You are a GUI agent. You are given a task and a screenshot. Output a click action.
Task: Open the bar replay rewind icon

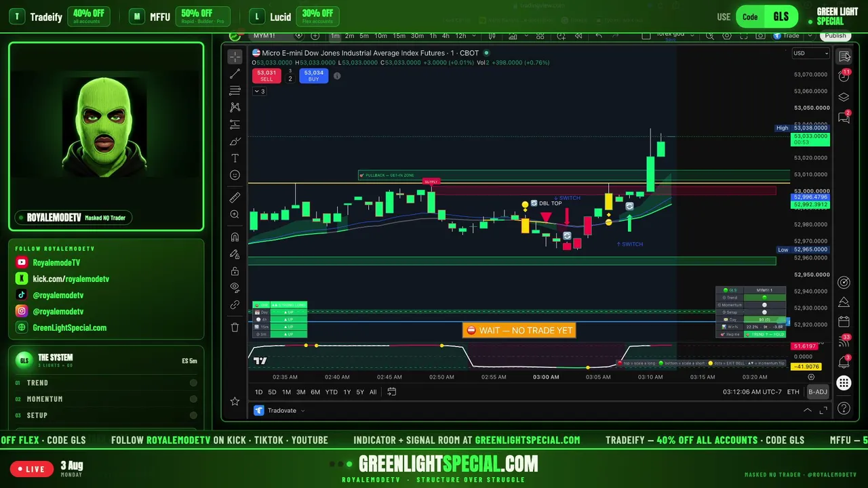point(578,36)
